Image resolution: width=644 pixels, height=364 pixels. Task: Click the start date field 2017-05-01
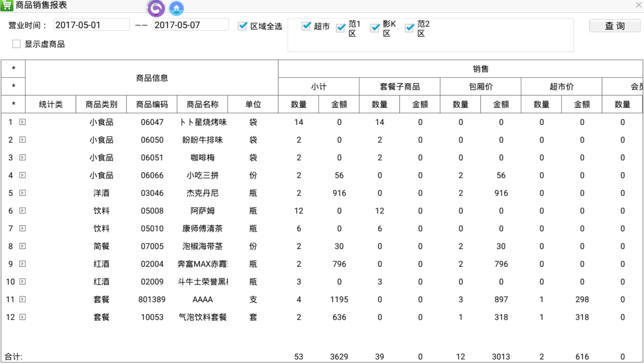(92, 25)
